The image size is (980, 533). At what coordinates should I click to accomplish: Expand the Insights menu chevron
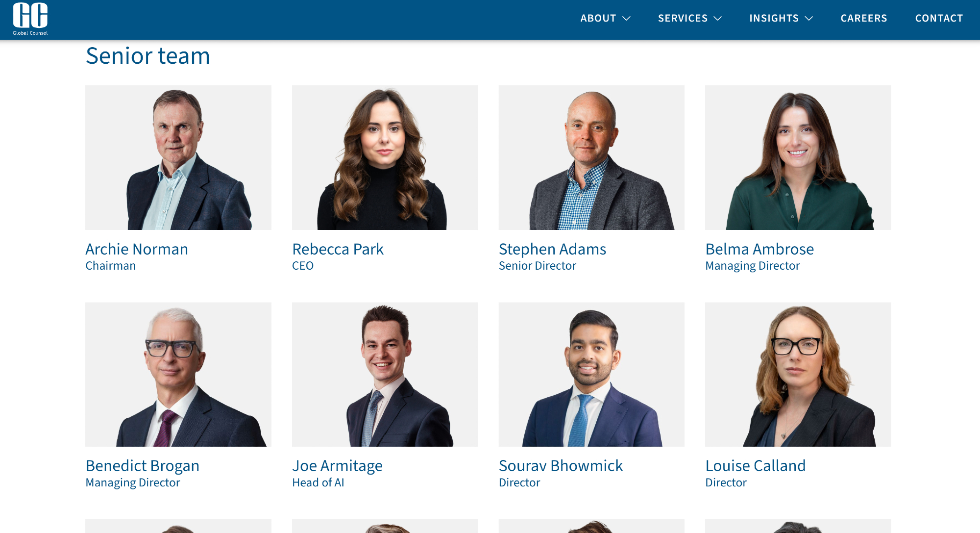pyautogui.click(x=808, y=19)
